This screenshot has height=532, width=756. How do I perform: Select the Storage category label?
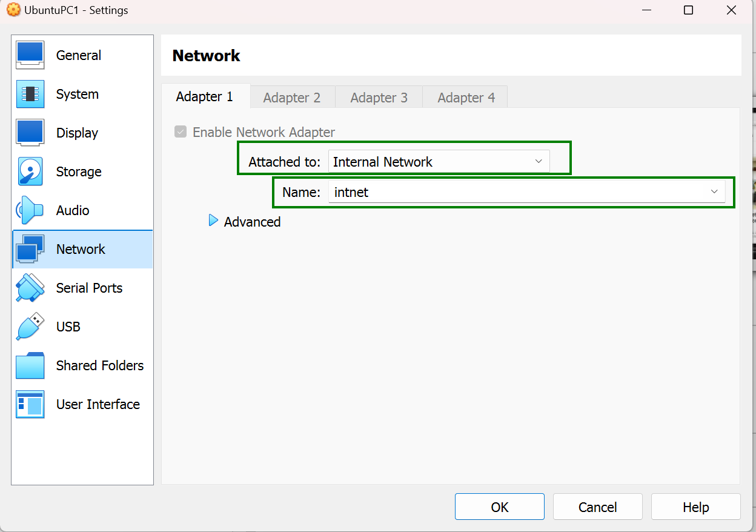tap(79, 171)
